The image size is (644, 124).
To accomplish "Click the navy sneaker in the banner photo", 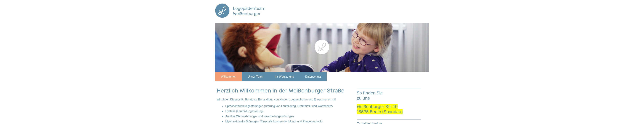I will (x=299, y=68).
